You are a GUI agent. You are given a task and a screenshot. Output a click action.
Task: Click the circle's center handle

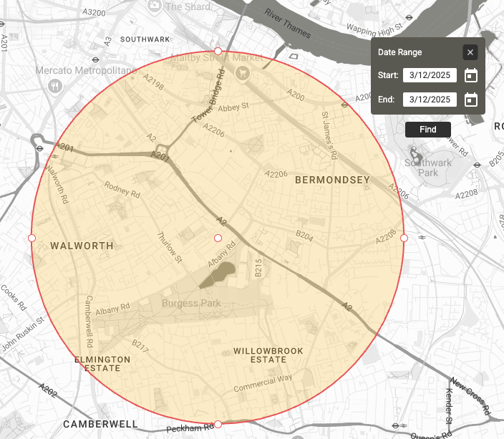pyautogui.click(x=218, y=238)
